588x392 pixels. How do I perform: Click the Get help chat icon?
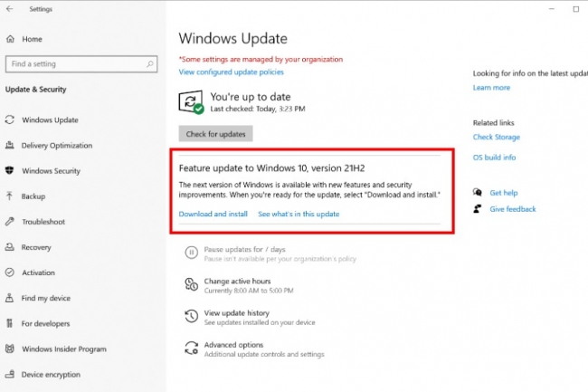478,193
